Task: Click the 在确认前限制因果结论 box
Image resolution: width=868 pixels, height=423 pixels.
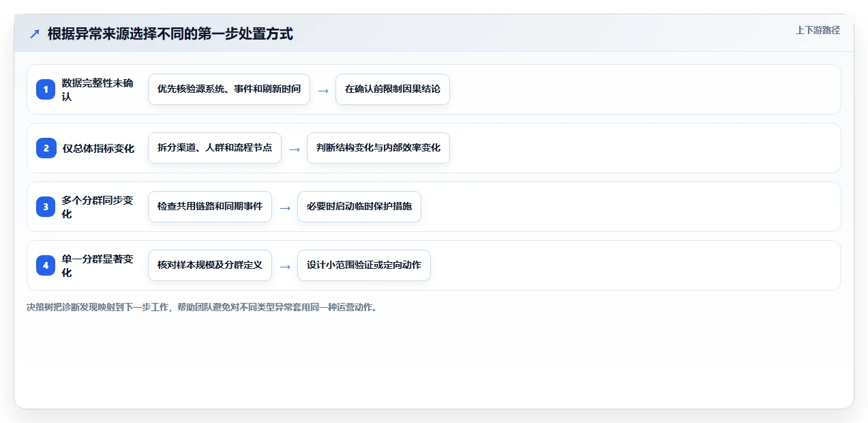Action: (393, 89)
